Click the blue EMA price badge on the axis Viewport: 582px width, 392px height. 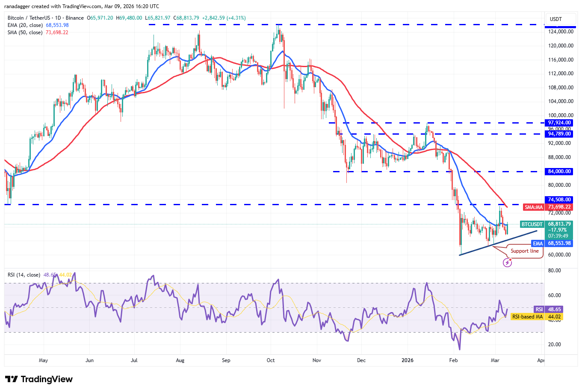[559, 243]
